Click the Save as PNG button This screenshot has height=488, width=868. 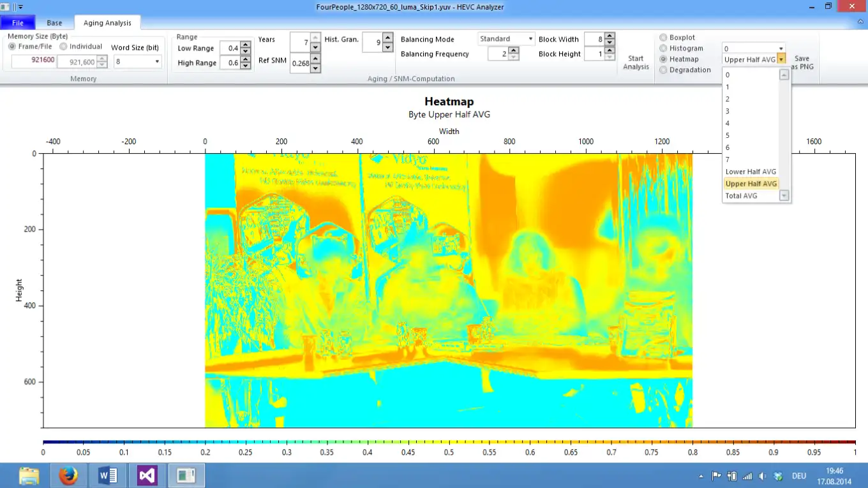pos(802,63)
